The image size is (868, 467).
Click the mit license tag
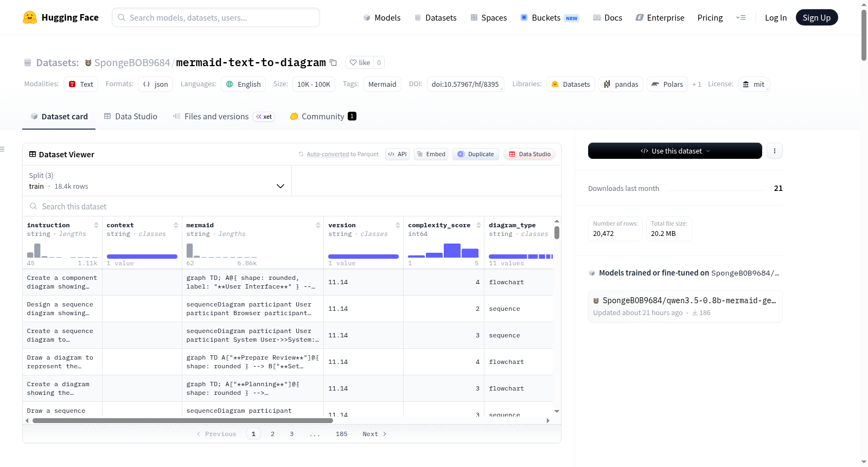tap(754, 84)
